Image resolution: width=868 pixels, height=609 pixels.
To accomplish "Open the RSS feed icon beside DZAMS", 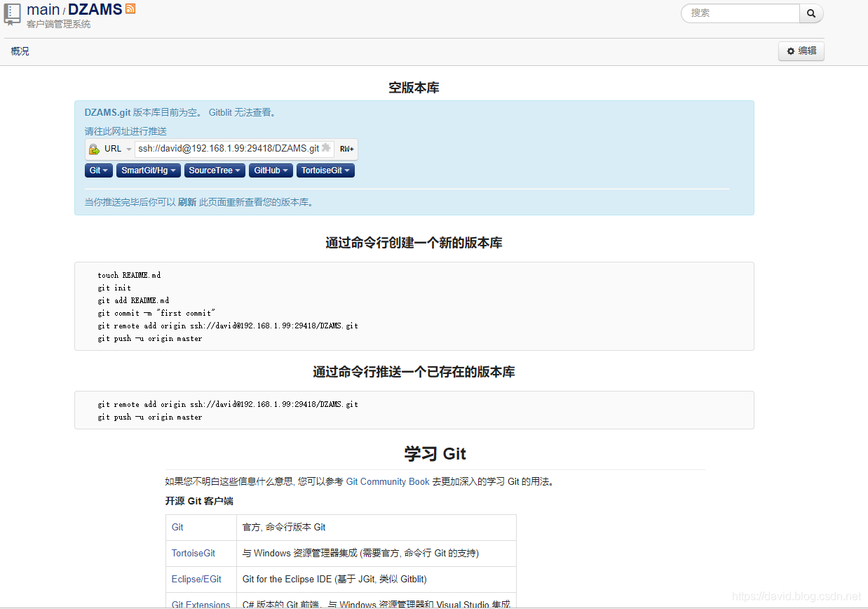I will pyautogui.click(x=130, y=8).
